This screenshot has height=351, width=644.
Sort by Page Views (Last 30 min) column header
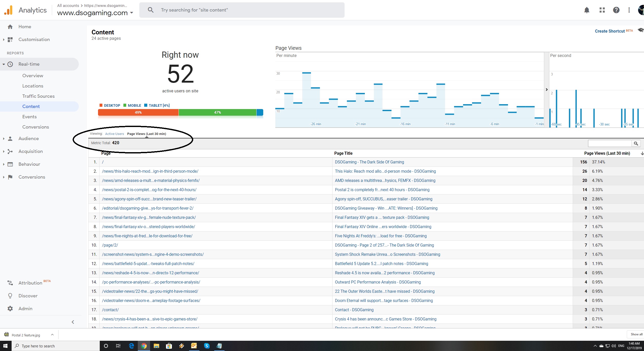coord(607,153)
